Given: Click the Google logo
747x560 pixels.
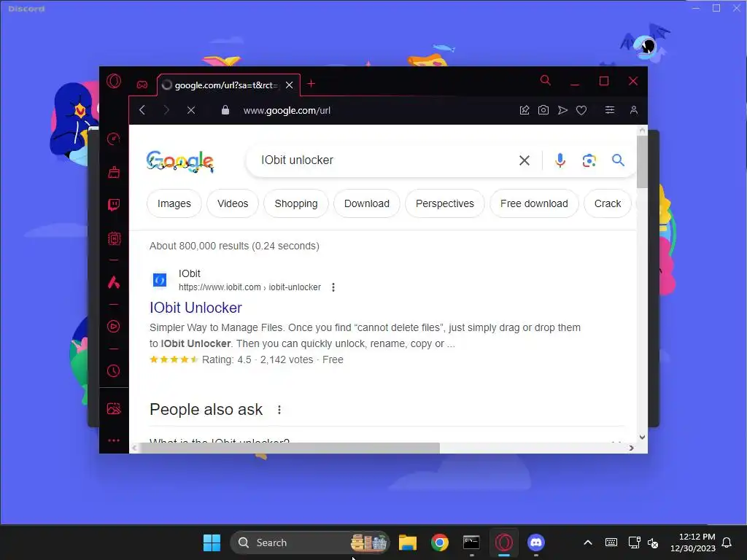Looking at the screenshot, I should pyautogui.click(x=179, y=161).
